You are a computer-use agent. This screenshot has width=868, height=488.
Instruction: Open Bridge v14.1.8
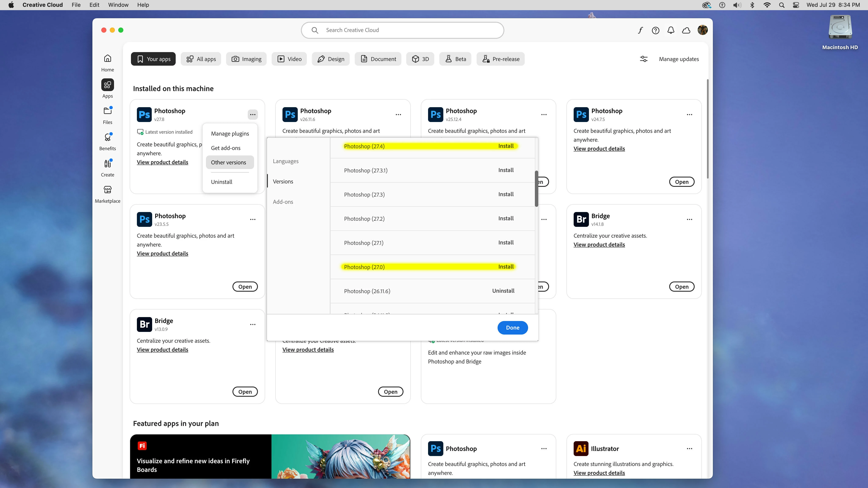[x=682, y=287]
